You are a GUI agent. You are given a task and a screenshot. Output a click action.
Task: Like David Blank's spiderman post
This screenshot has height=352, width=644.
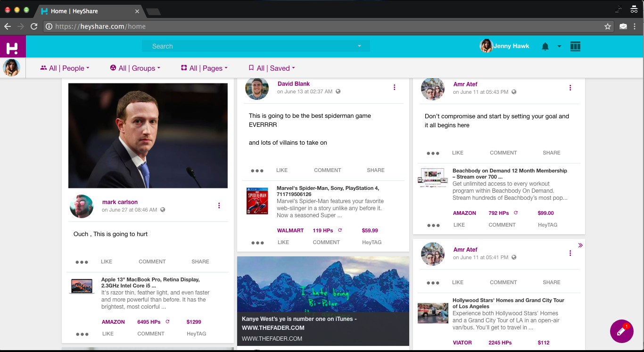pyautogui.click(x=282, y=170)
